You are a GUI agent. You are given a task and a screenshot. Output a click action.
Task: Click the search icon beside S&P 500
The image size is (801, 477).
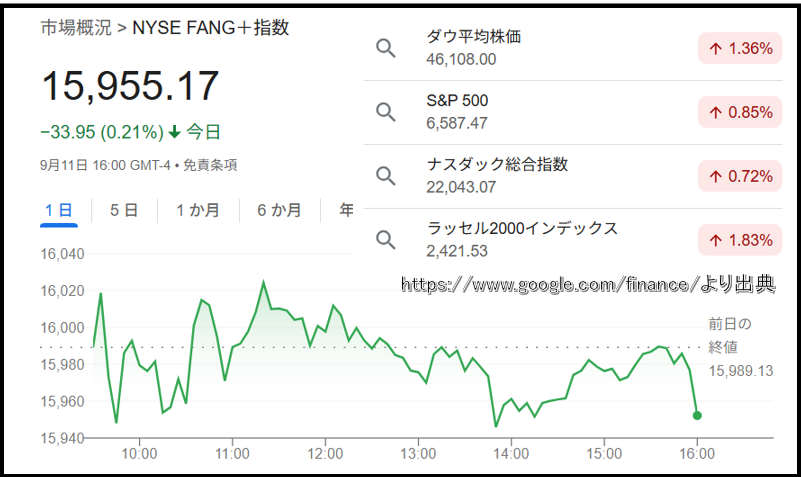coord(386,112)
